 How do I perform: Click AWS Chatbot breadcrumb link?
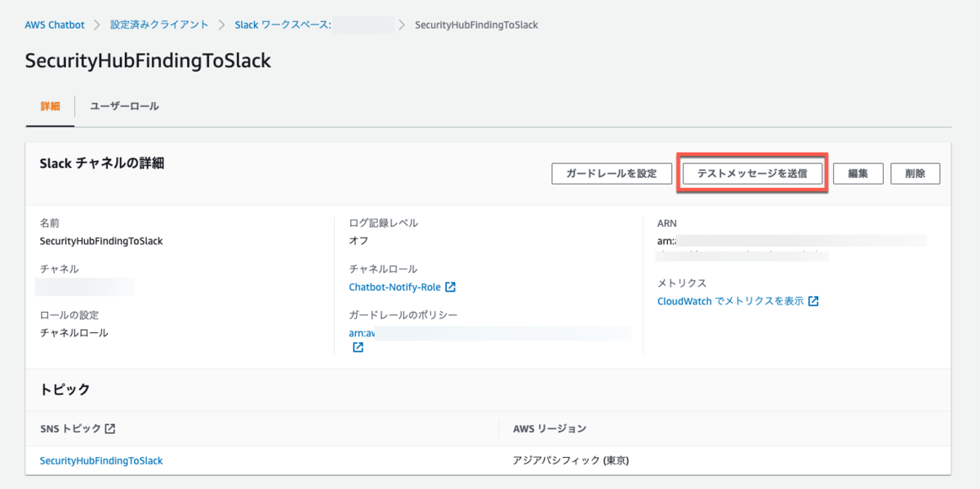[55, 24]
